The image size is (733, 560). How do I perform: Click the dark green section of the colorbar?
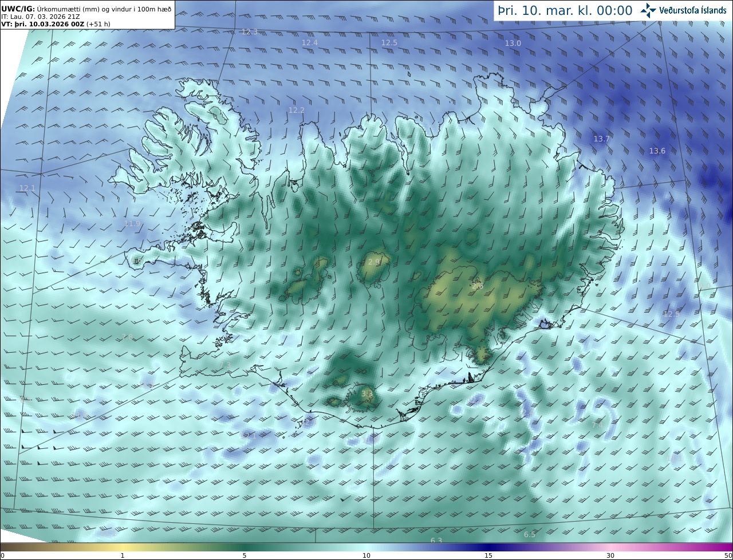coord(245,547)
